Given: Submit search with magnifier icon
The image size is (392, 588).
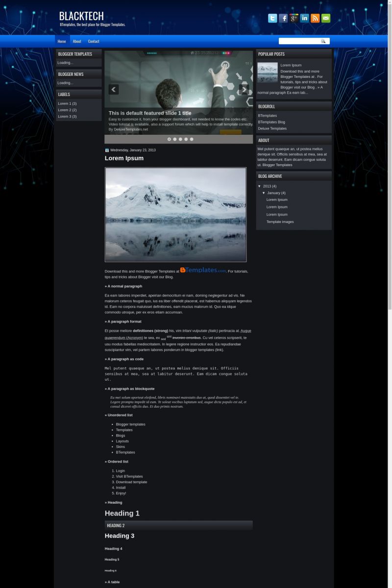Looking at the screenshot, I should (323, 41).
